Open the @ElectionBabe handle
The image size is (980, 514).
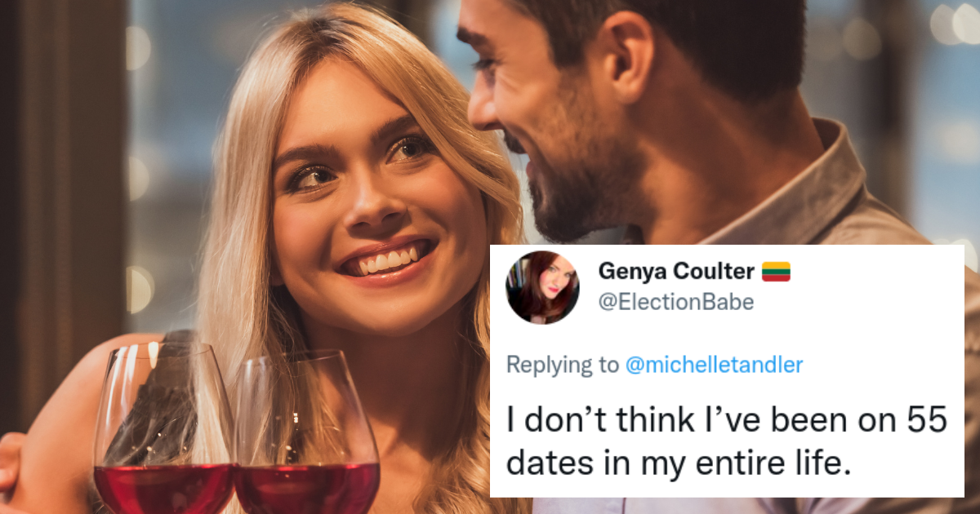(x=675, y=303)
